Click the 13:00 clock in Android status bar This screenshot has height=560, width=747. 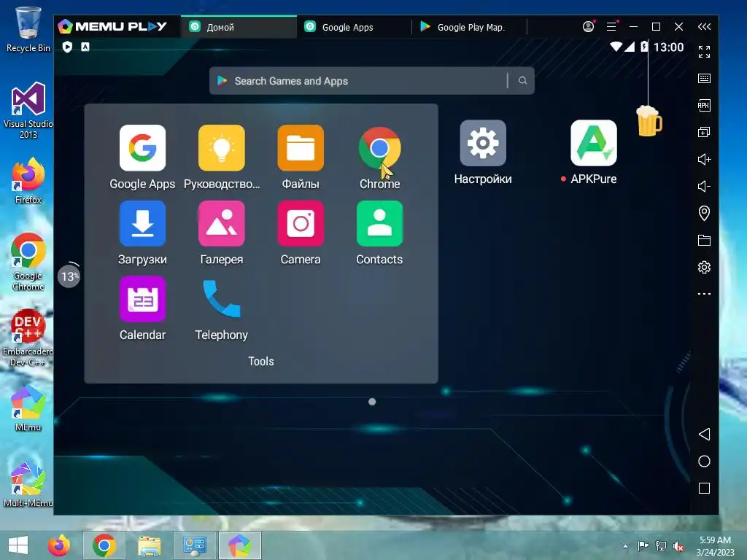pyautogui.click(x=668, y=47)
